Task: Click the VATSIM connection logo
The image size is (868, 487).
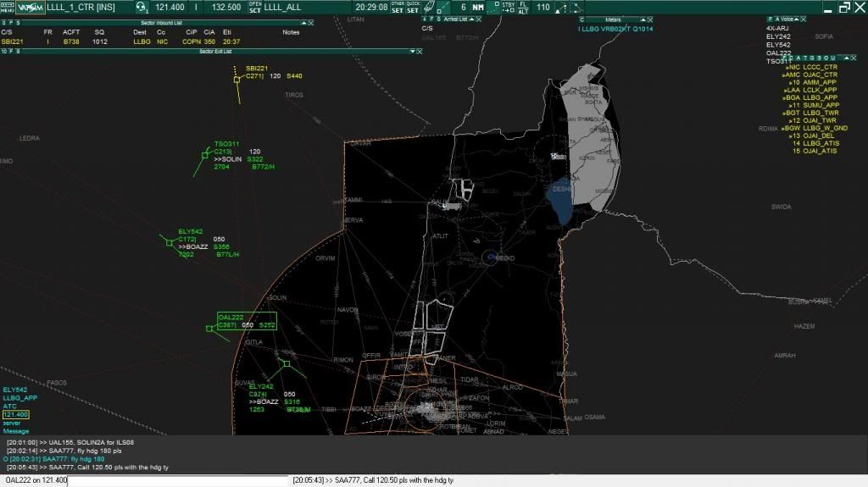Action: coord(31,7)
